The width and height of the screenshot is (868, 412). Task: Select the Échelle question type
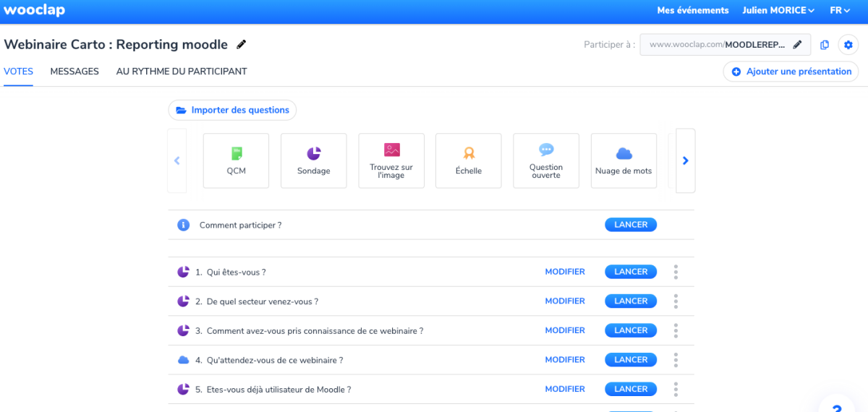click(x=469, y=160)
